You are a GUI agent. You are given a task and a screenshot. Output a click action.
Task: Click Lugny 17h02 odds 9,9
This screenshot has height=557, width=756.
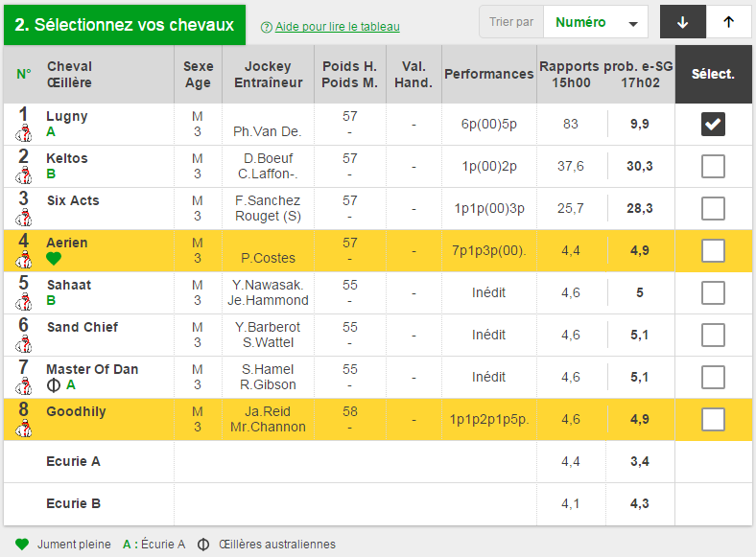click(640, 125)
